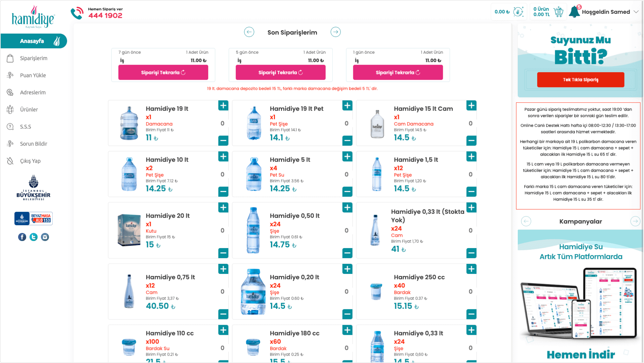The image size is (644, 363).
Task: Open Siparişlerim in the sidebar
Action: pos(34,58)
